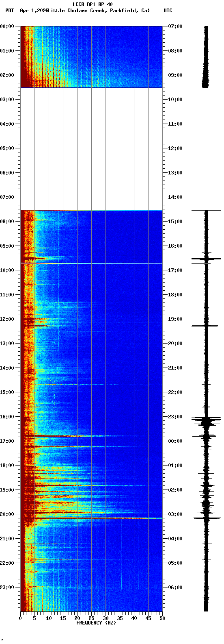Select '17:00' on the UTC time axis
The width and height of the screenshot is (224, 644).
tap(175, 270)
